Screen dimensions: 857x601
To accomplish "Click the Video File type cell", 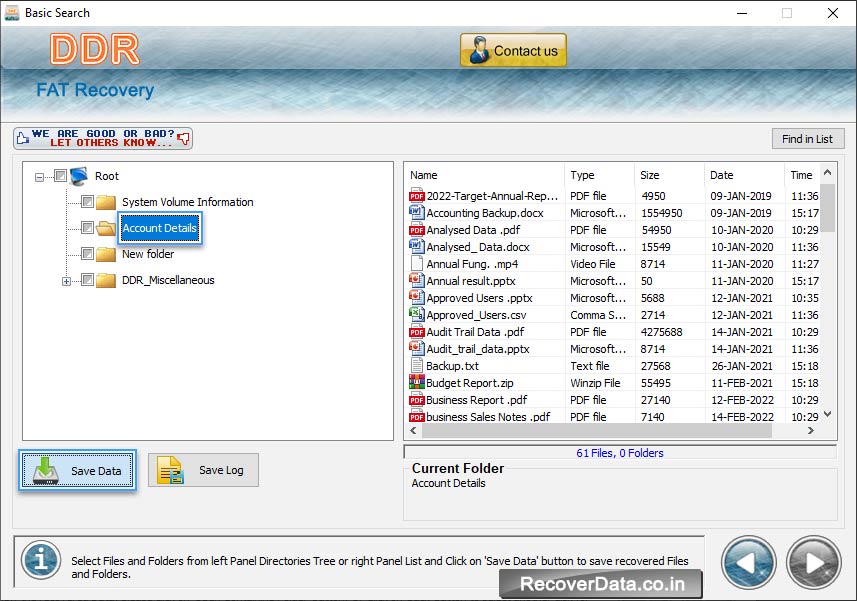I will [592, 264].
